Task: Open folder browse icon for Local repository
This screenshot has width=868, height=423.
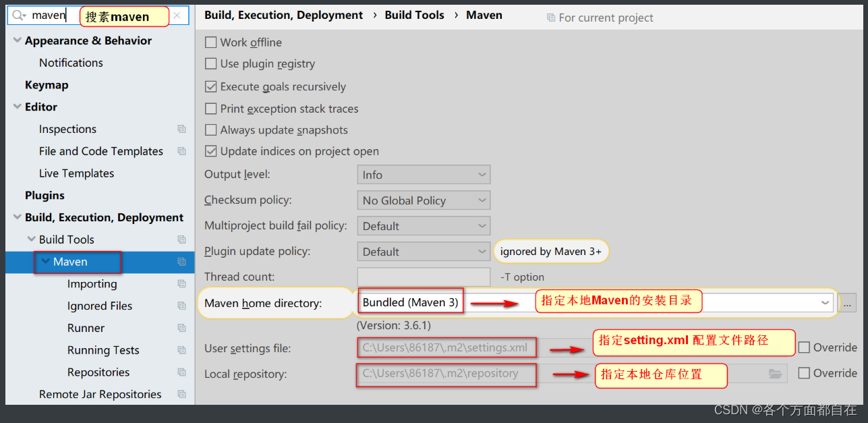Action: coord(776,374)
